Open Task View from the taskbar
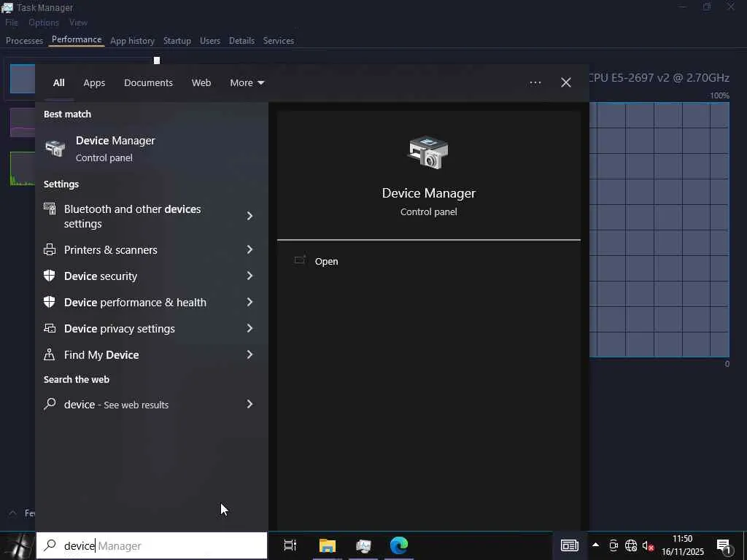This screenshot has width=747, height=560. coord(290,545)
